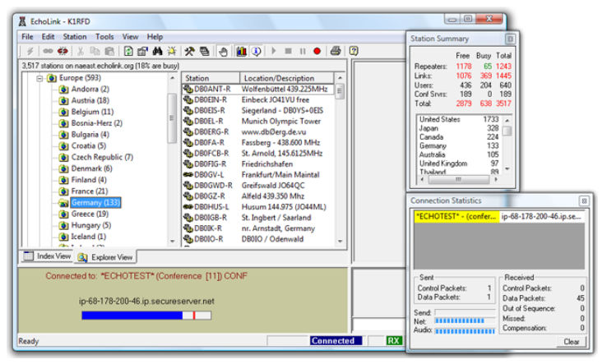
Task: Close the Connection Statistics panel
Action: 584,200
